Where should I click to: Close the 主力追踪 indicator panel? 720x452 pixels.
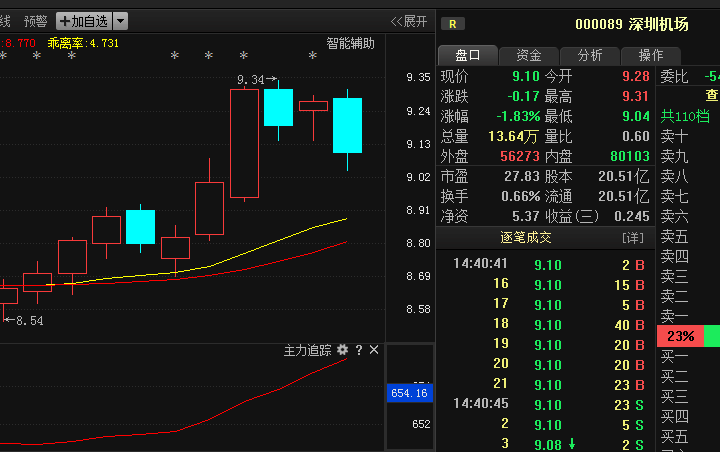click(374, 350)
